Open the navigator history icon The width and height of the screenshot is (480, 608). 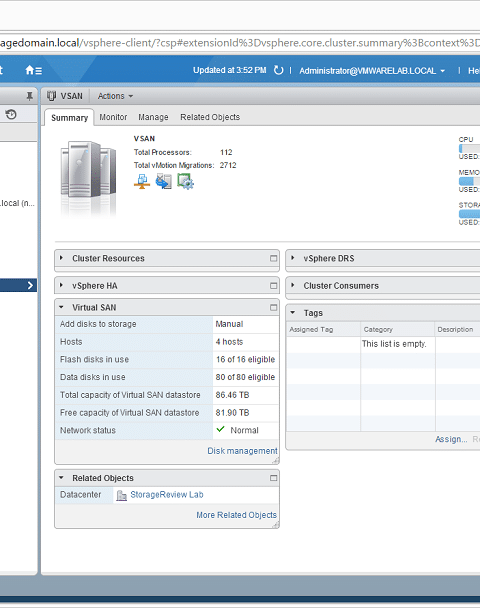click(x=11, y=114)
